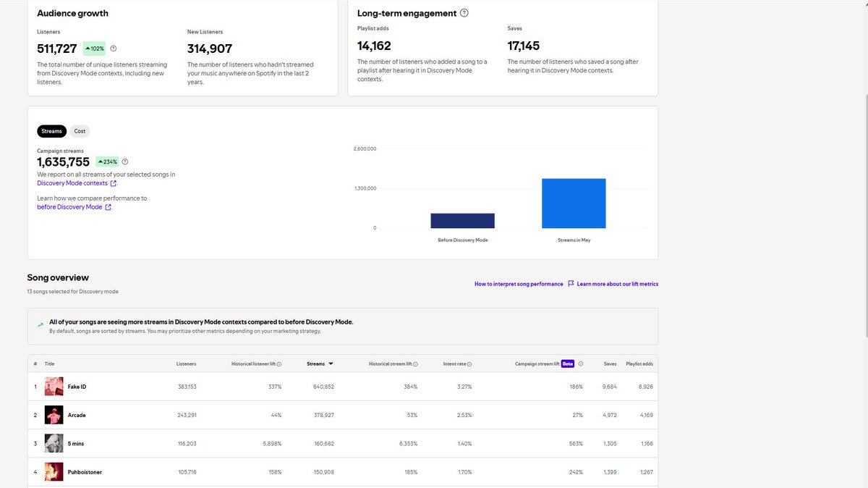Click 243,291 listeners cell for Arcade

[x=187, y=415]
